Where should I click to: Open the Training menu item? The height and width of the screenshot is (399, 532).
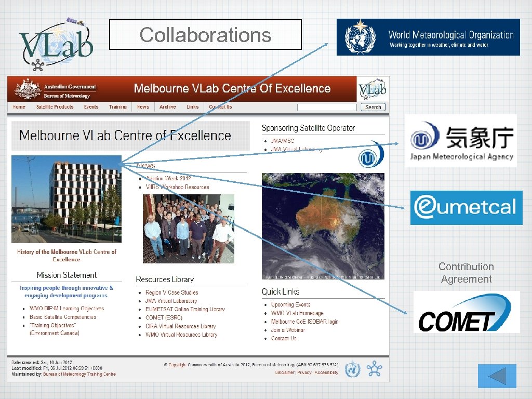(118, 107)
